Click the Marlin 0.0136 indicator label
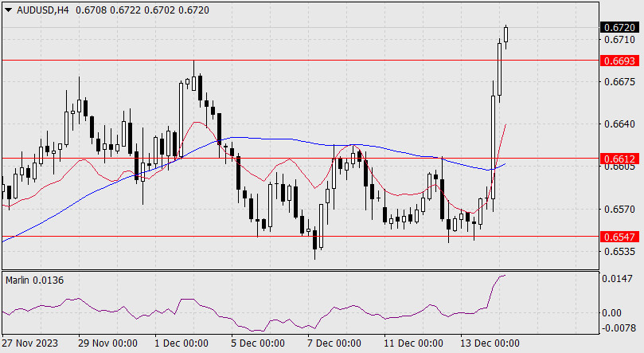The image size is (644, 353). point(34,280)
